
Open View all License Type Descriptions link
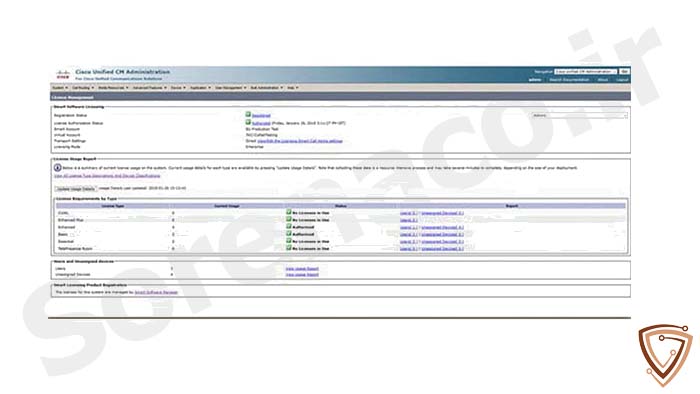(107, 176)
